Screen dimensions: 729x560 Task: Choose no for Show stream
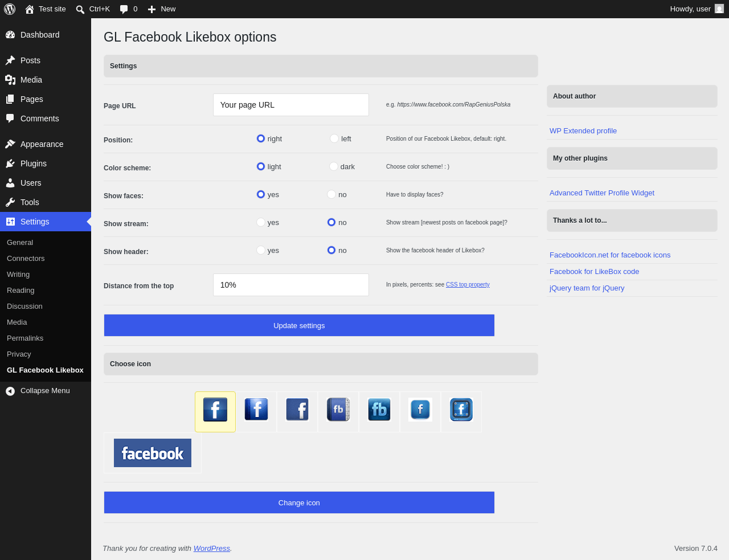(x=331, y=222)
